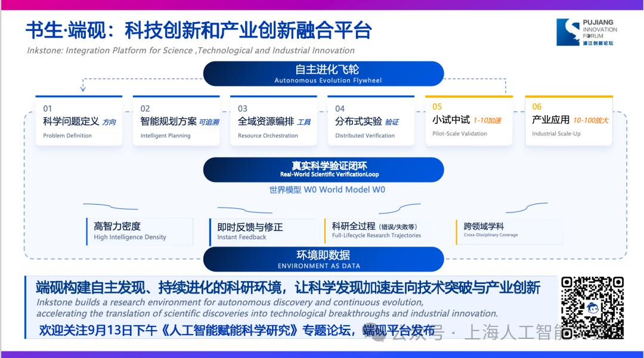Open card 04 分布式实验 Distributed Verification
644x358 pixels.
point(371,121)
